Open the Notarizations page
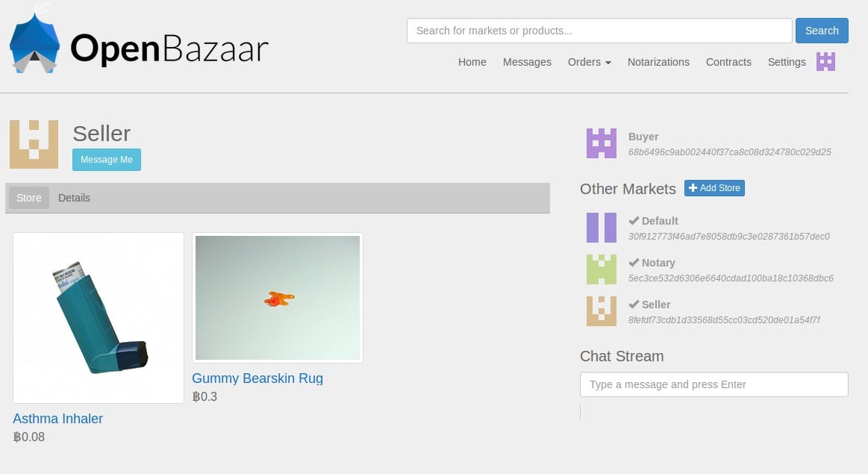Viewport: 868px width, 474px height. coord(658,62)
